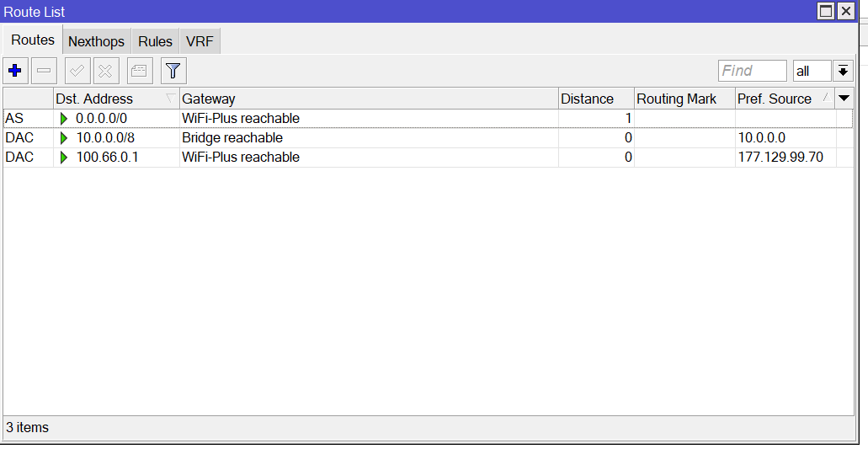
Task: Click the blue plus Add route icon
Action: coord(15,71)
